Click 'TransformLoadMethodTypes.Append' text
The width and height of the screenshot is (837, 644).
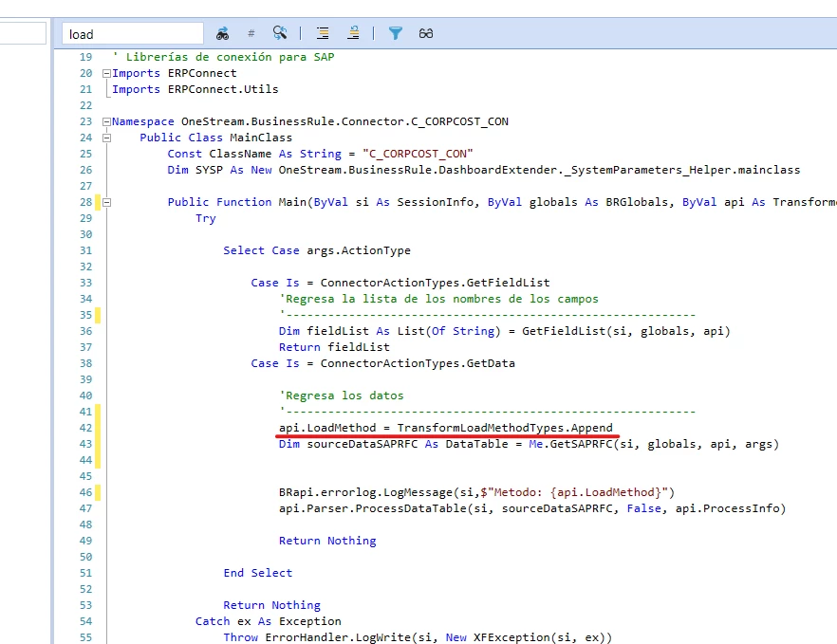[505, 428]
